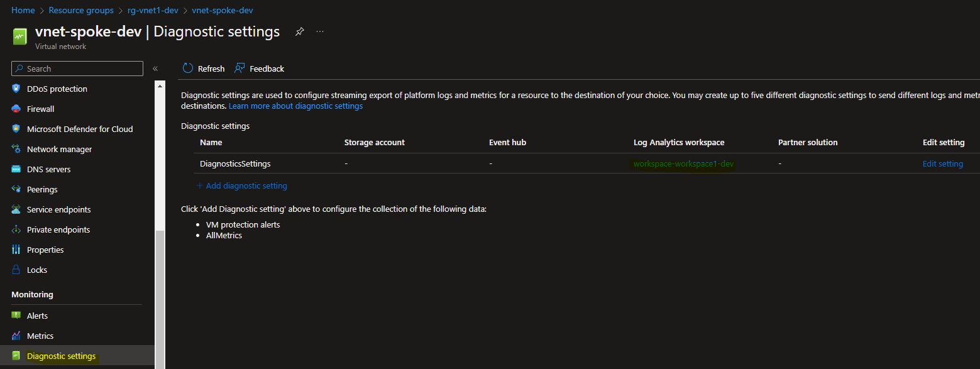Click the DNS servers icon
The image size is (980, 369).
[16, 169]
